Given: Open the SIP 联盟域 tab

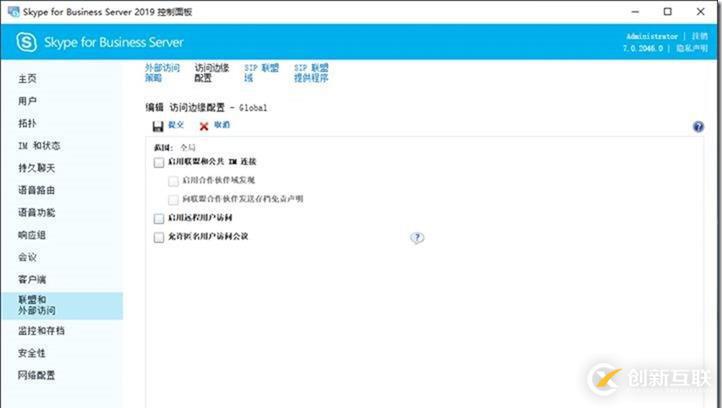Looking at the screenshot, I should 262,73.
